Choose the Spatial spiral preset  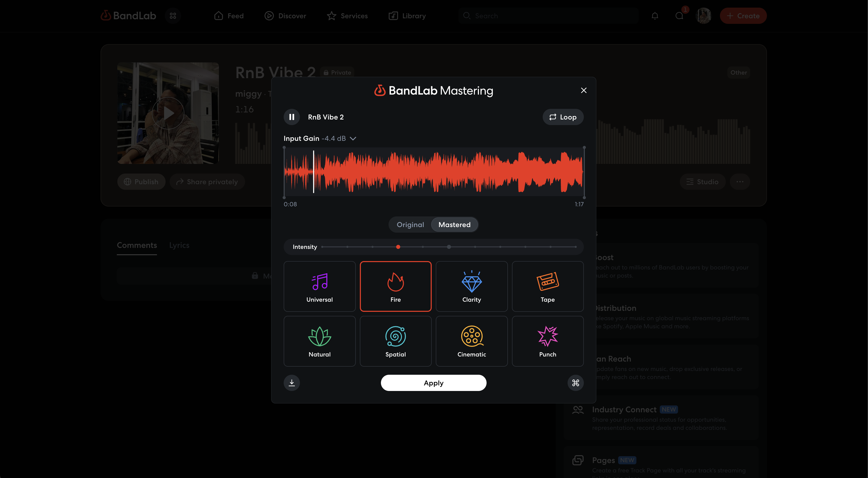pyautogui.click(x=395, y=341)
